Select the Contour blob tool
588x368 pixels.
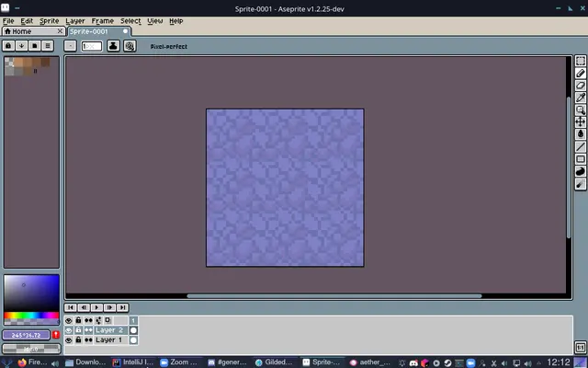click(580, 172)
